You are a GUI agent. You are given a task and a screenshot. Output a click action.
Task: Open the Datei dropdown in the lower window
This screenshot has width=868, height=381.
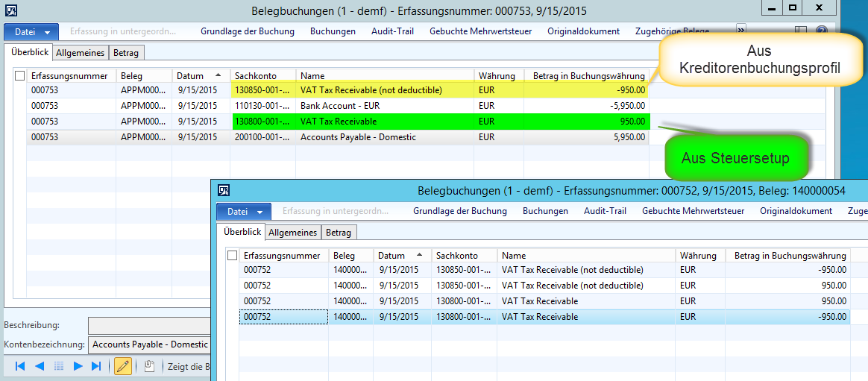[244, 212]
